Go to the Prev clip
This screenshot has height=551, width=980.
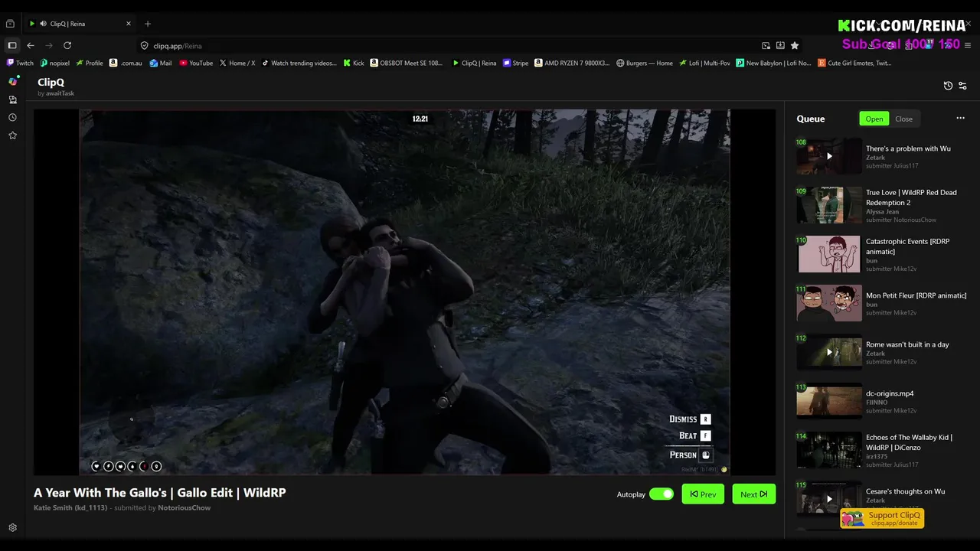703,494
